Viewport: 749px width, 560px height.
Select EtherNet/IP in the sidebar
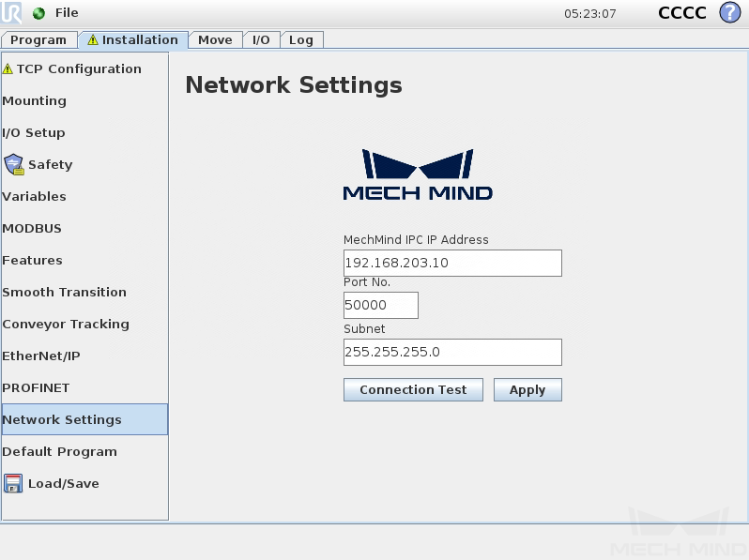tap(84, 356)
